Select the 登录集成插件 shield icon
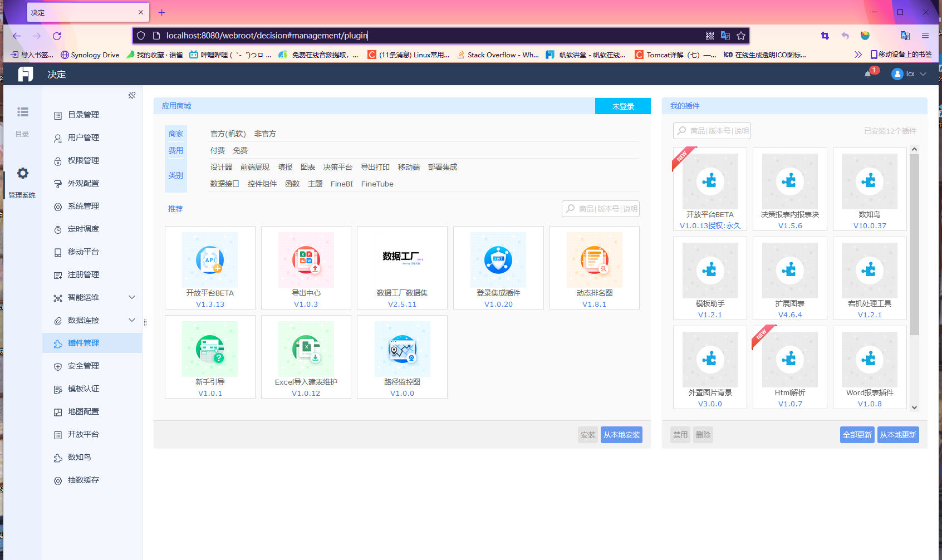The height and width of the screenshot is (560, 942). (498, 260)
